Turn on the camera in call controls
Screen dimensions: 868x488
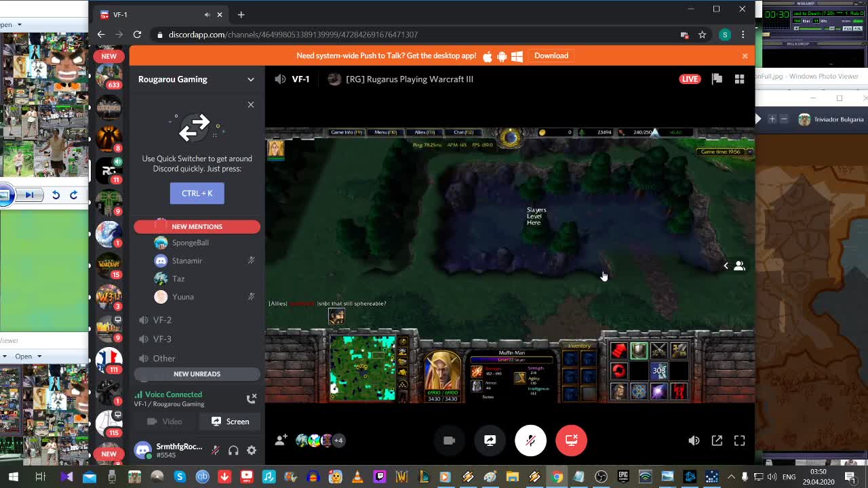(x=449, y=441)
